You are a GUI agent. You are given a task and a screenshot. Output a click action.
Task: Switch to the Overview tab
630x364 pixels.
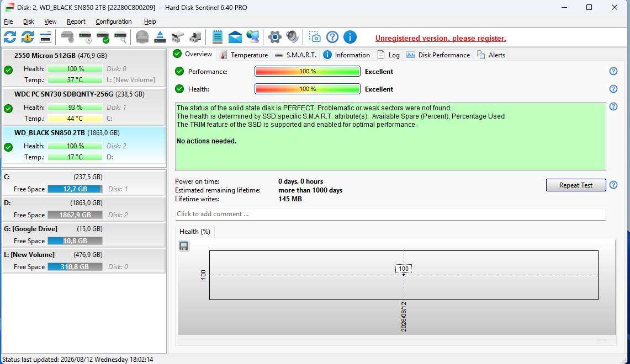tap(193, 54)
